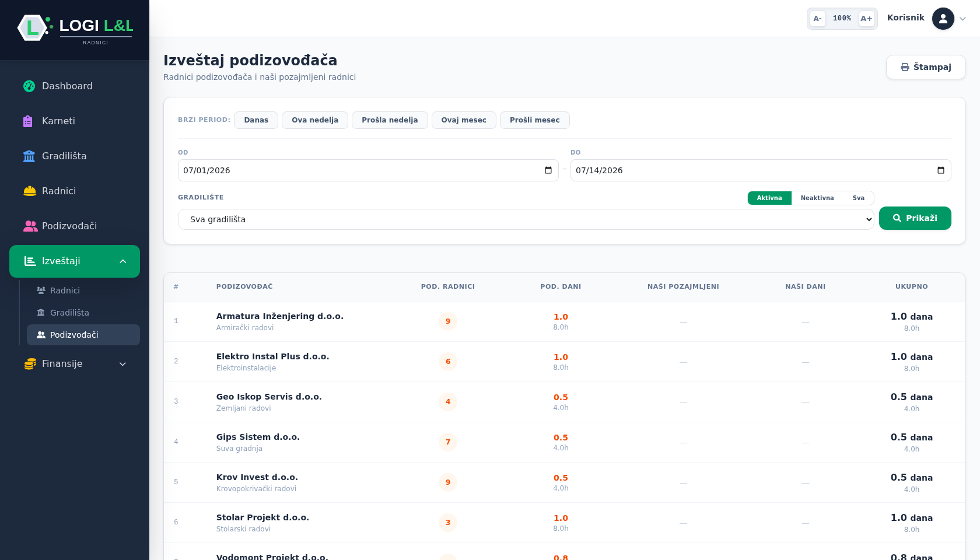Open calendar picker for OD date

pos(548,170)
